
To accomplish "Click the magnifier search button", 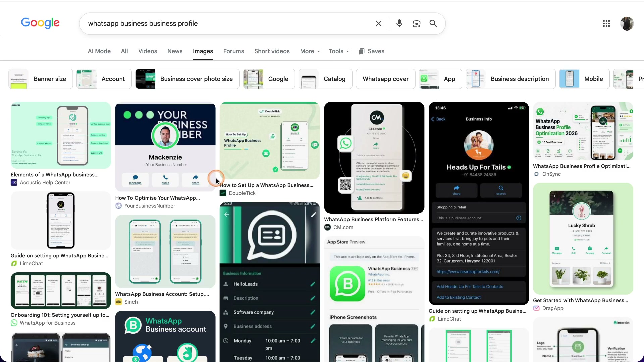I will pos(433,24).
